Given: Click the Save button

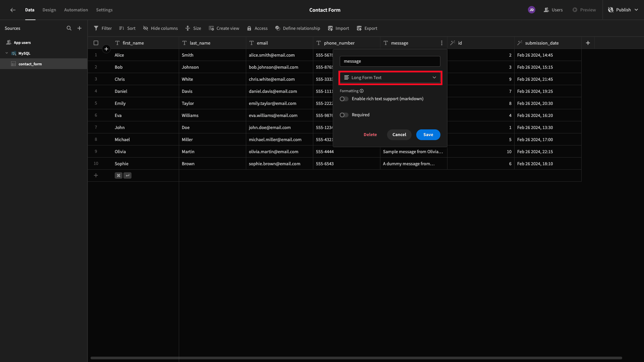Looking at the screenshot, I should point(428,135).
